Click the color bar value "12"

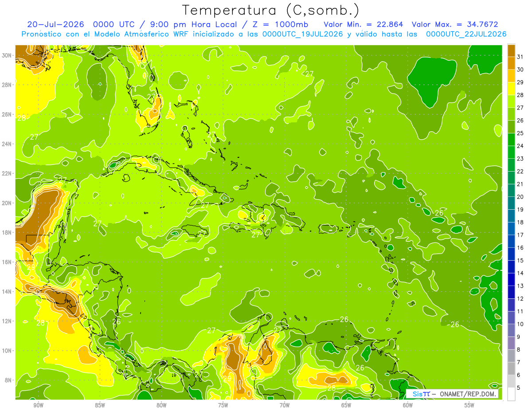click(520, 299)
